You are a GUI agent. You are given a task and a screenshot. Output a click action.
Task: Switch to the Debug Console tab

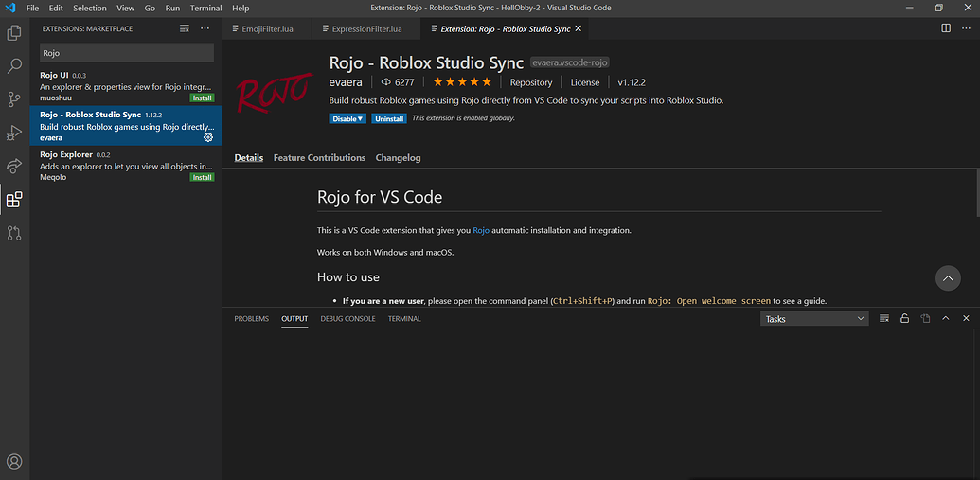[348, 319]
